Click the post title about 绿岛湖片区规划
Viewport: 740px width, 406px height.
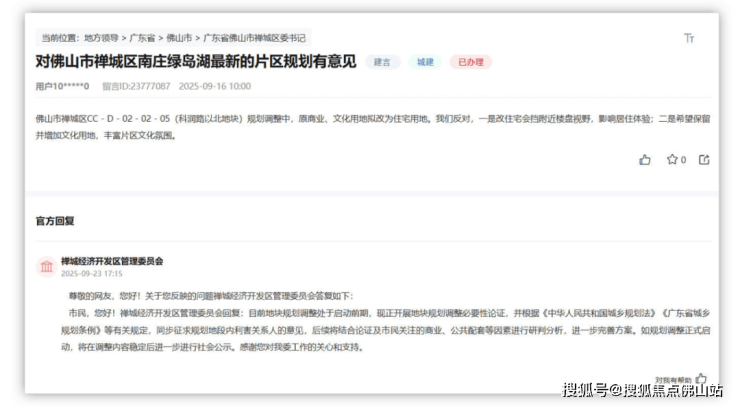pos(196,62)
